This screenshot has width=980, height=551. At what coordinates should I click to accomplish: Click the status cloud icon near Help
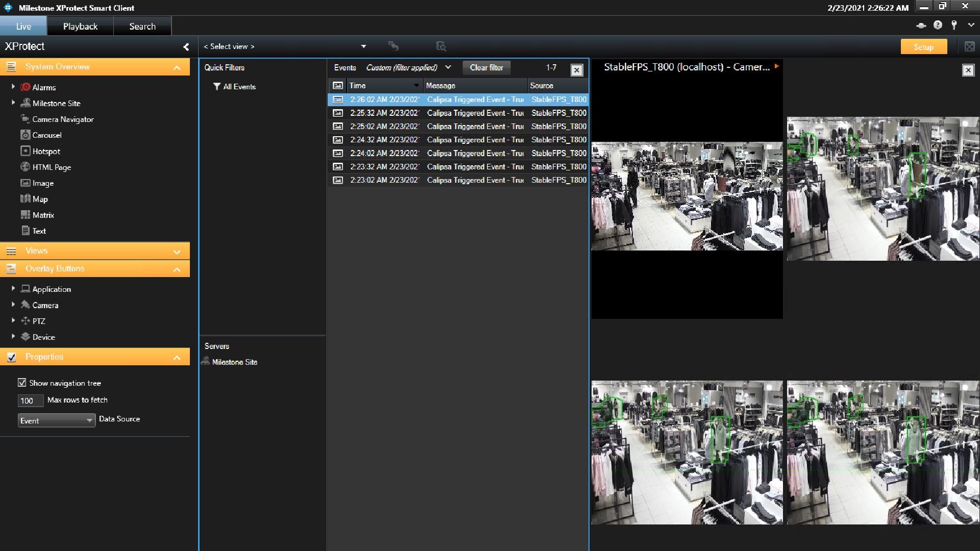click(921, 26)
